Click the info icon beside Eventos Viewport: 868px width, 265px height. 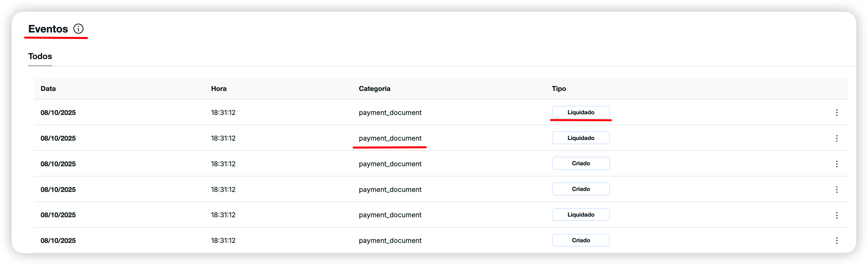coord(78,29)
